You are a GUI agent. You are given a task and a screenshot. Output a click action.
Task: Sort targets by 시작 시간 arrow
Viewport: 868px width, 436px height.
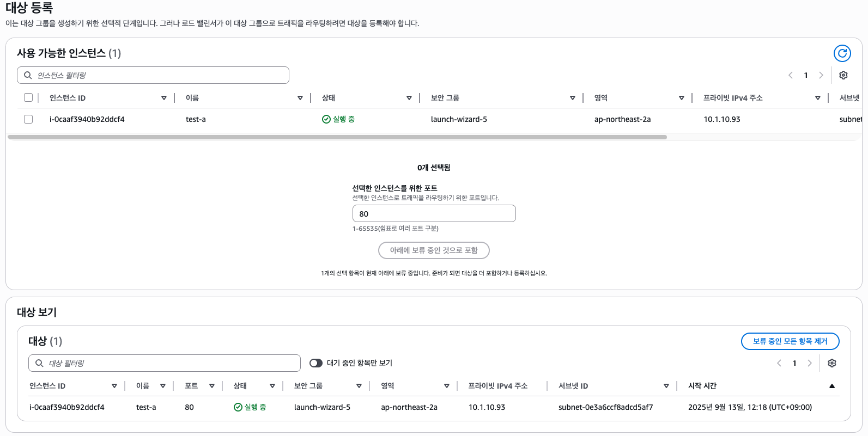pyautogui.click(x=831, y=386)
